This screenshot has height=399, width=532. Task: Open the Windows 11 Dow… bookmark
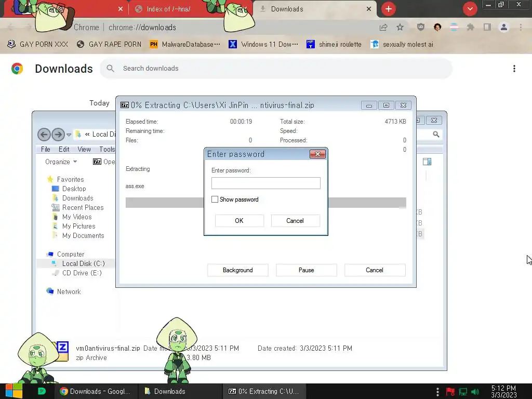click(263, 45)
